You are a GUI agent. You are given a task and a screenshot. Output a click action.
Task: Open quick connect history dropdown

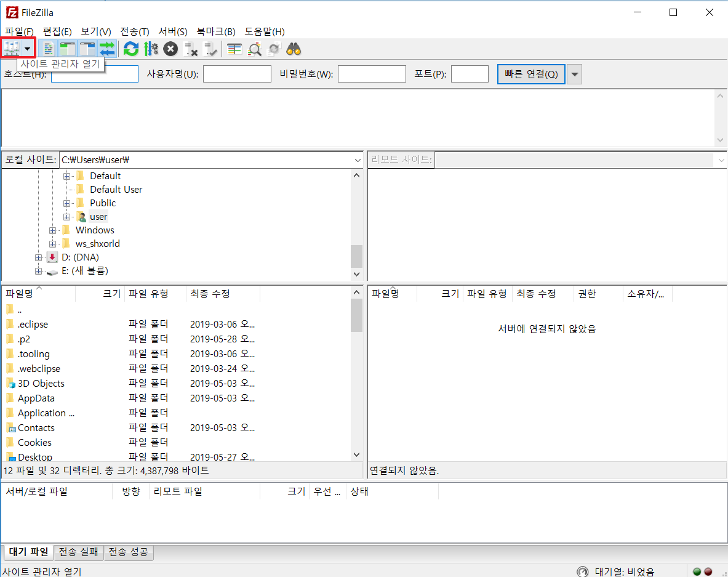[x=574, y=75]
